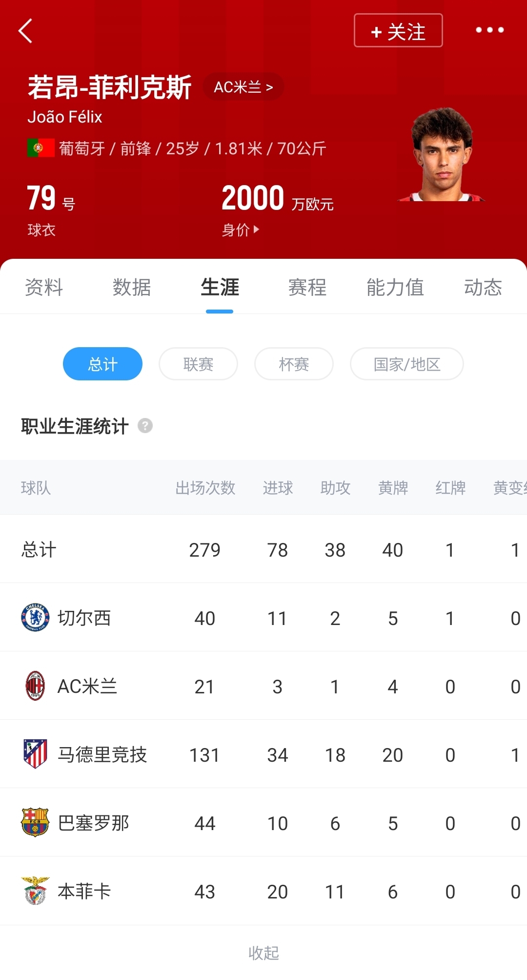Switch to the 能力值 tab
527x980 pixels.
(x=395, y=287)
